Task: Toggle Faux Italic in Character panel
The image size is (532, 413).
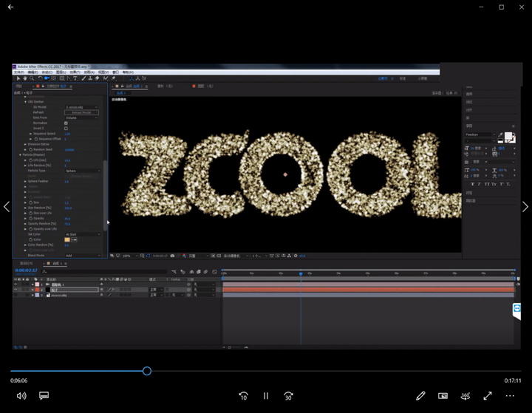Action: [x=480, y=184]
